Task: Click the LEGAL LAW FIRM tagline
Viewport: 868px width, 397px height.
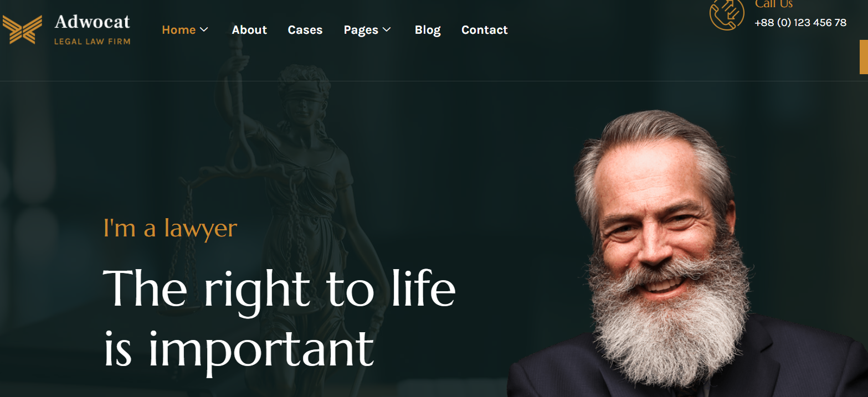Action: [92, 41]
